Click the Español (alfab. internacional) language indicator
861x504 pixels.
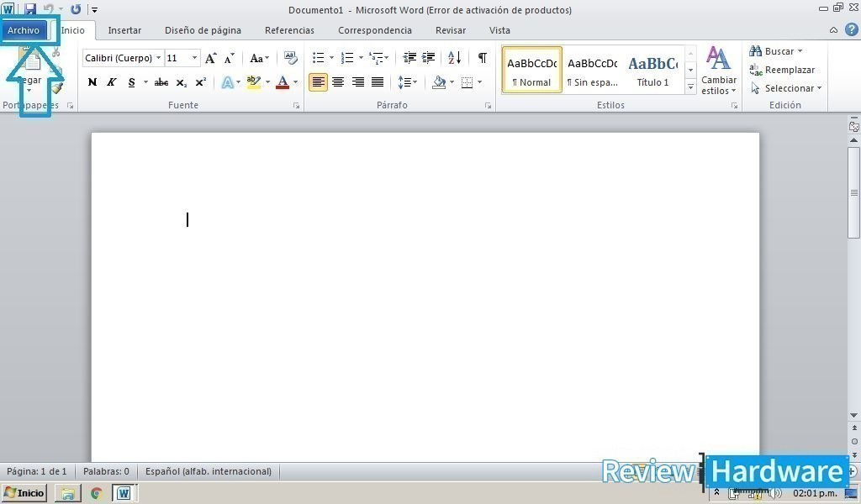point(209,471)
